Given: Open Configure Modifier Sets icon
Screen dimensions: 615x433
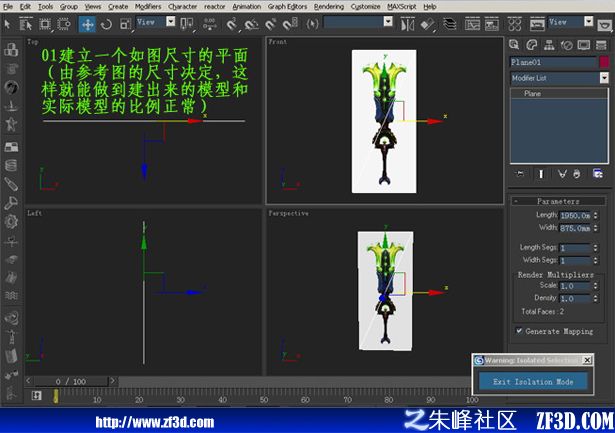Looking at the screenshot, I should click(x=598, y=174).
